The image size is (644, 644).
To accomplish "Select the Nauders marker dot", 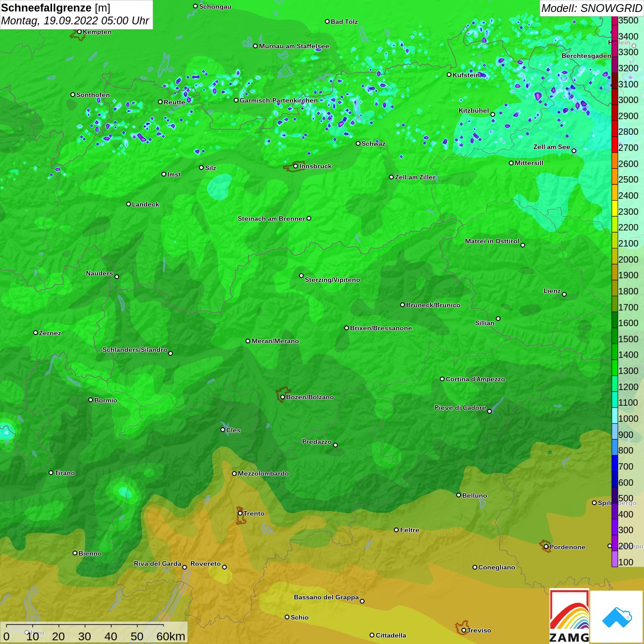I will (x=117, y=277).
